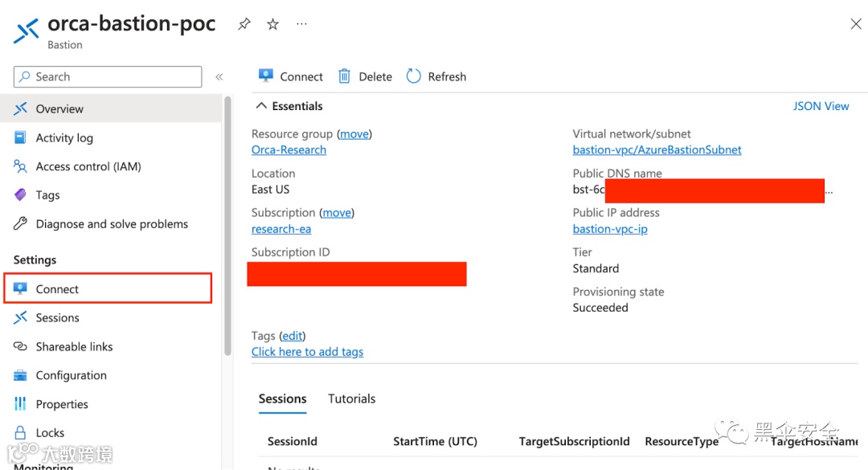Open the Overview menu item

pyautogui.click(x=111, y=108)
